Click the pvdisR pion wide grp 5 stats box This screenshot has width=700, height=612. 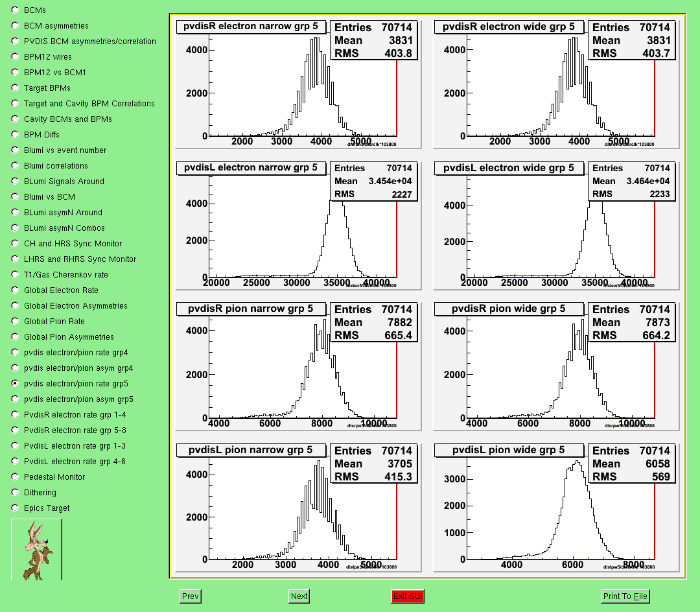[x=631, y=322]
